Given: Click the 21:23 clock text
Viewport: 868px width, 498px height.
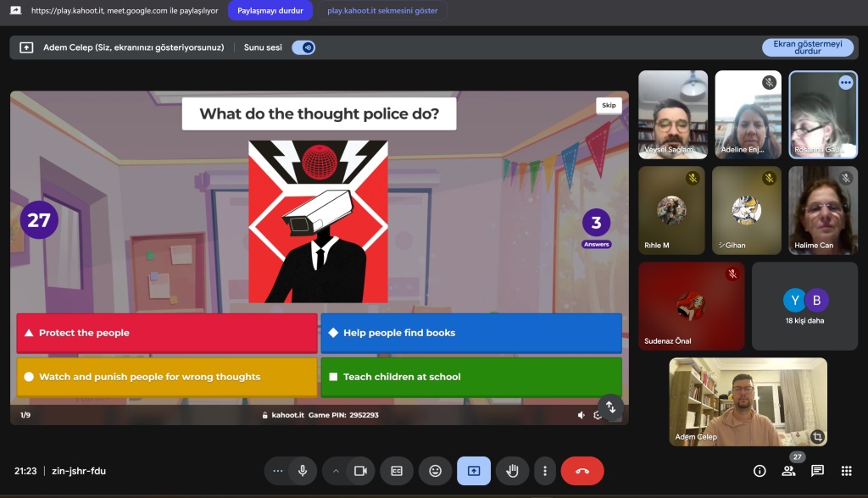Looking at the screenshot, I should coord(25,471).
